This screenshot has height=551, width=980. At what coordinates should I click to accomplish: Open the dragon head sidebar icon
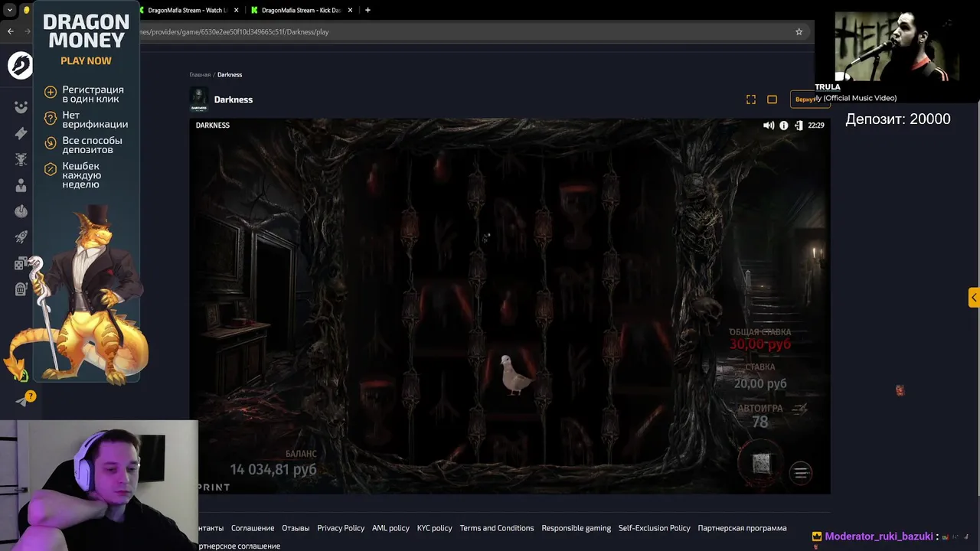[21, 159]
